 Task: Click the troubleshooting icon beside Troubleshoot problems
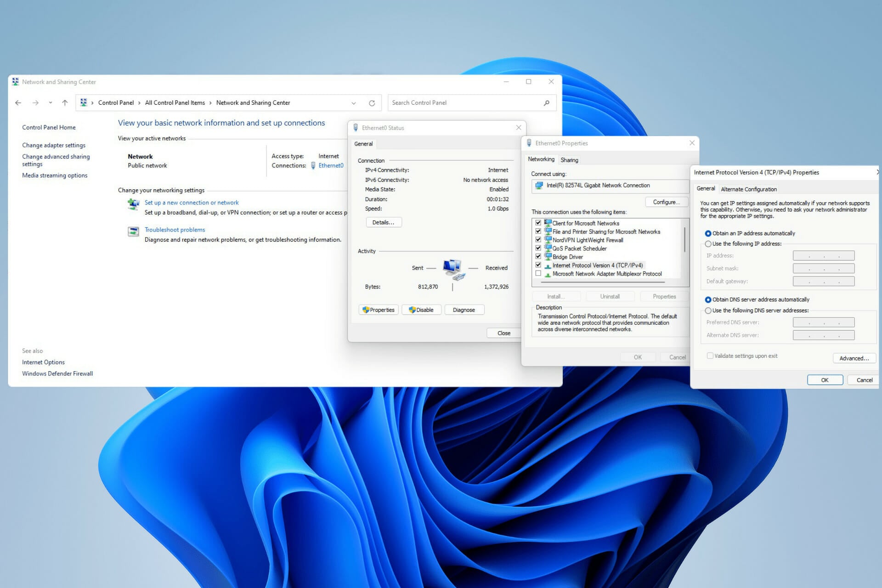click(x=133, y=232)
